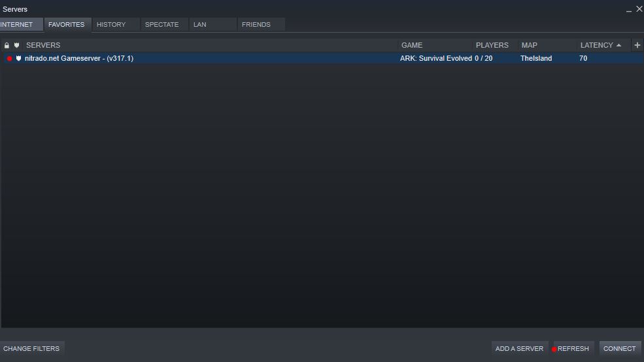The image size is (644, 362).
Task: Click the plus icon to add columns
Action: coord(637,45)
